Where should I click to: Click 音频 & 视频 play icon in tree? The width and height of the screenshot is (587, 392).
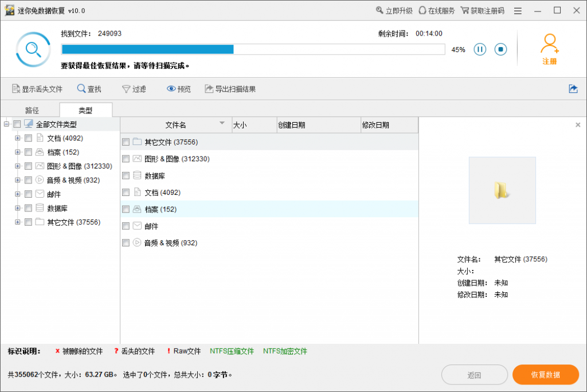pos(40,180)
